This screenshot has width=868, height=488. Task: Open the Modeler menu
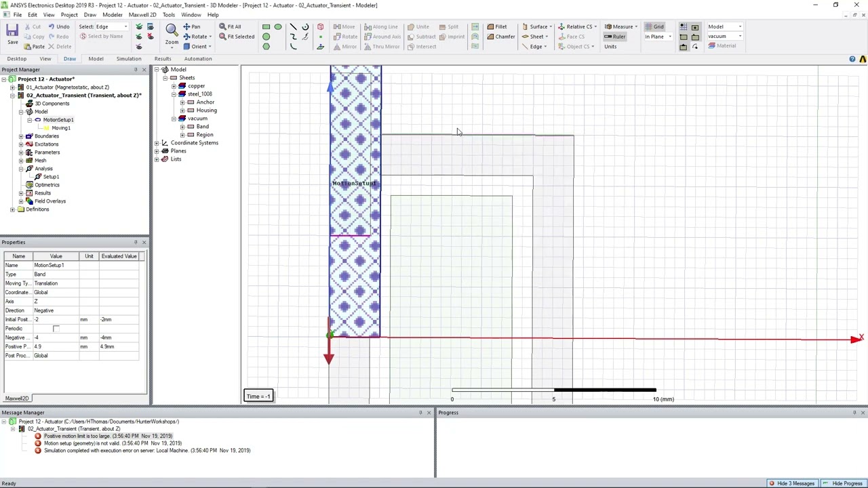point(113,14)
